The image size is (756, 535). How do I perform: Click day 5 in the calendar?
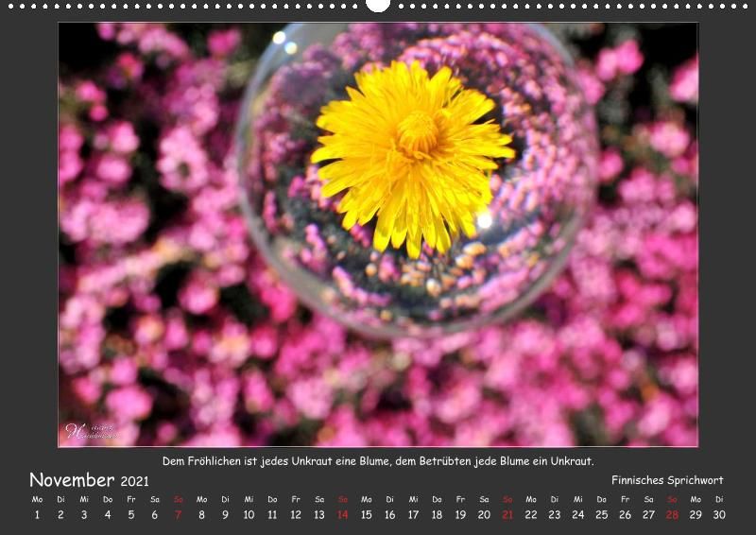tap(131, 515)
